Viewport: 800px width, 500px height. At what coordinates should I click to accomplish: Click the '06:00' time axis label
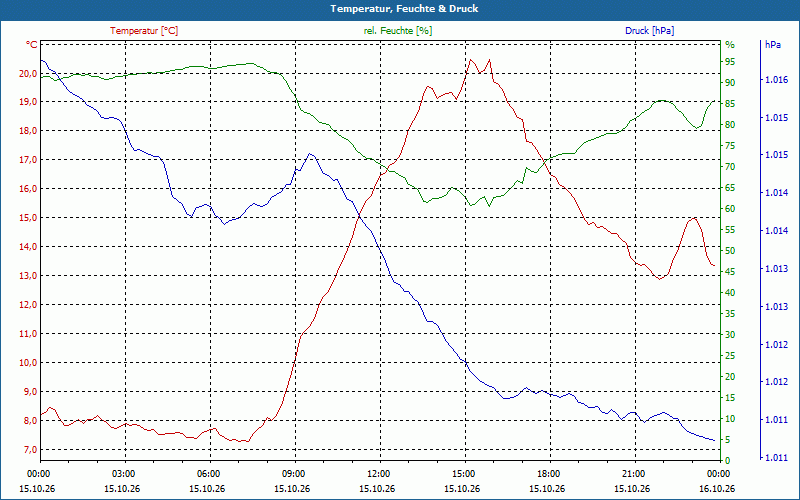[x=208, y=474]
